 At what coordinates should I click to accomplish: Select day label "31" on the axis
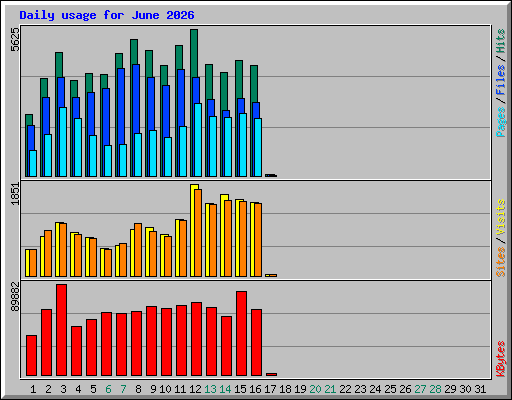pos(480,389)
